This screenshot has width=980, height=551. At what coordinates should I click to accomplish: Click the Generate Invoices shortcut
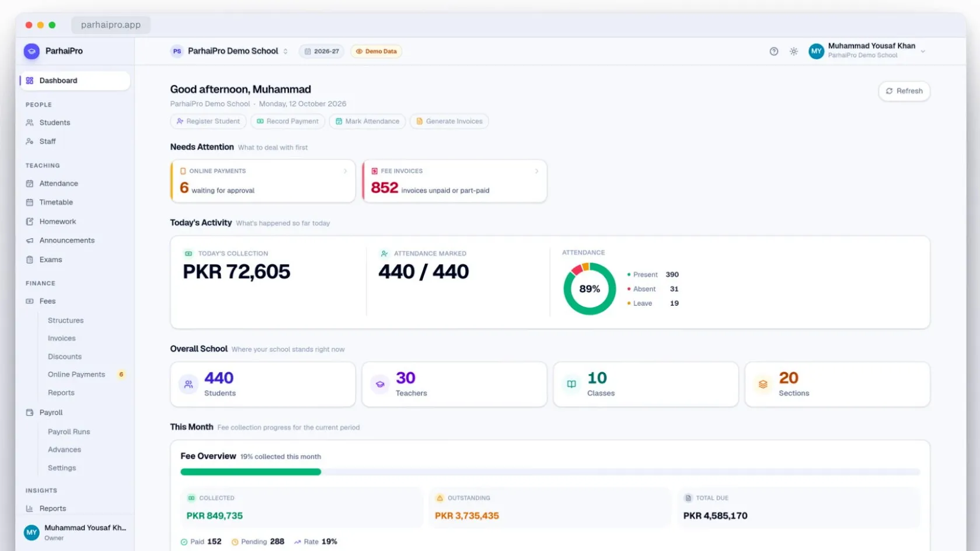coord(449,121)
